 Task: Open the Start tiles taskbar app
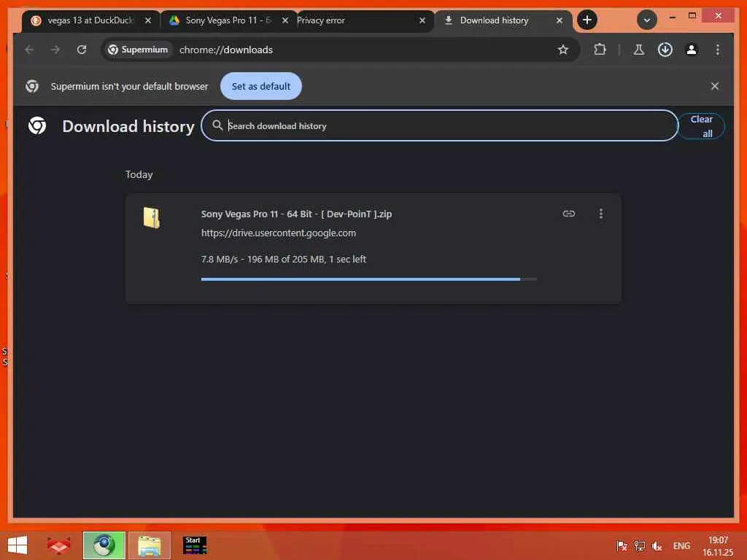tap(195, 545)
